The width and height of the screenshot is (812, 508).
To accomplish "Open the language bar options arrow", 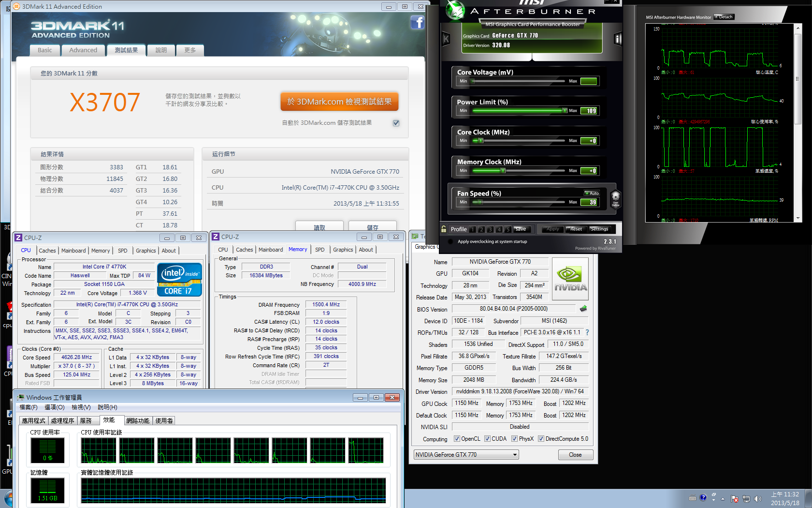I will click(713, 500).
